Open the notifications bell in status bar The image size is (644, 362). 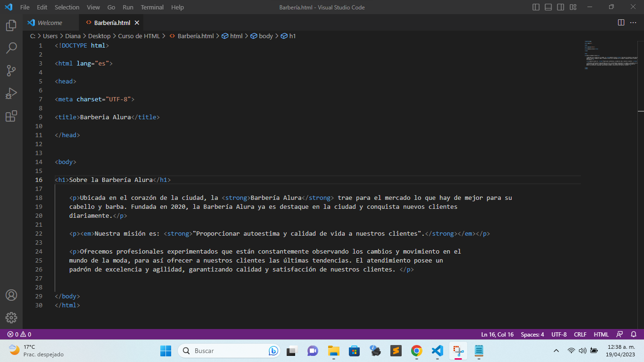pyautogui.click(x=634, y=334)
